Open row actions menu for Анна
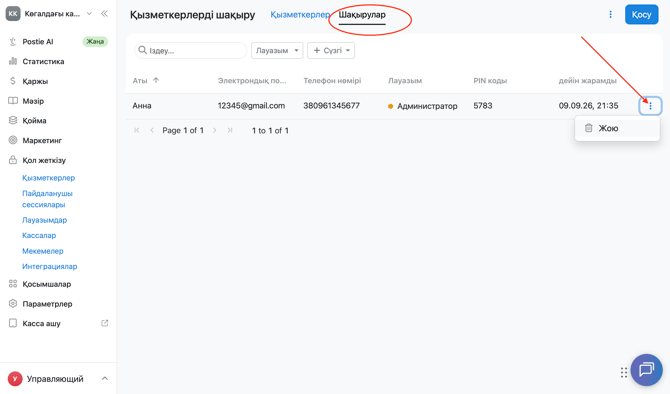 (x=650, y=106)
